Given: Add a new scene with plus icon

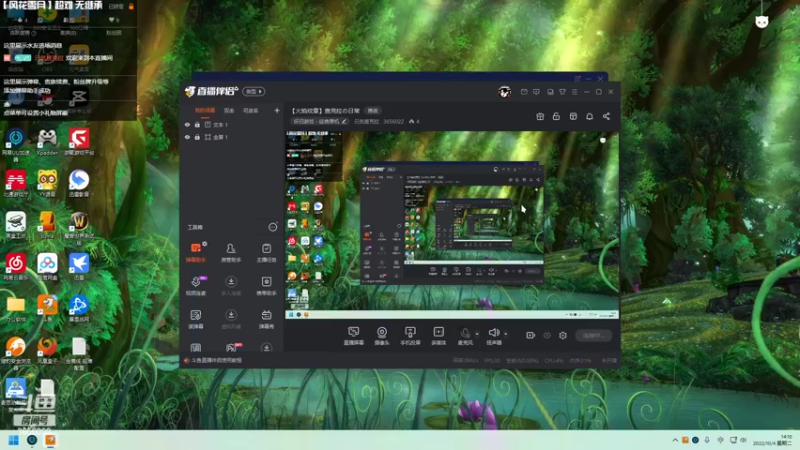Looking at the screenshot, I should (277, 110).
